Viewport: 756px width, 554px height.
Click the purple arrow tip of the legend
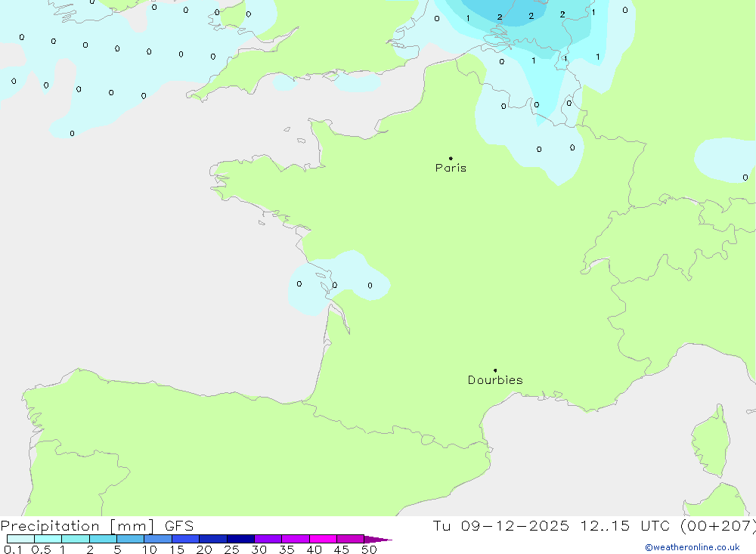point(378,540)
